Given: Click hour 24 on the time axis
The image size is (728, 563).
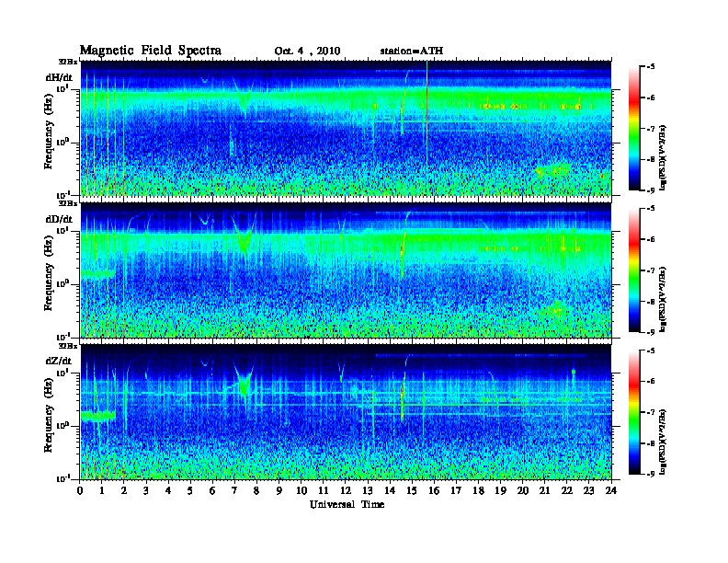Looking at the screenshot, I should pyautogui.click(x=611, y=490).
